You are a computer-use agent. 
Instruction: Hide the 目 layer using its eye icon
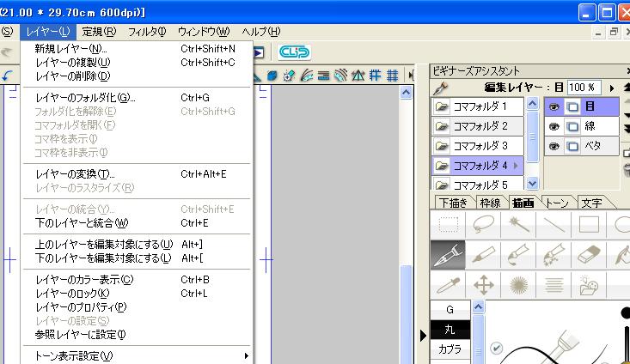tap(554, 107)
